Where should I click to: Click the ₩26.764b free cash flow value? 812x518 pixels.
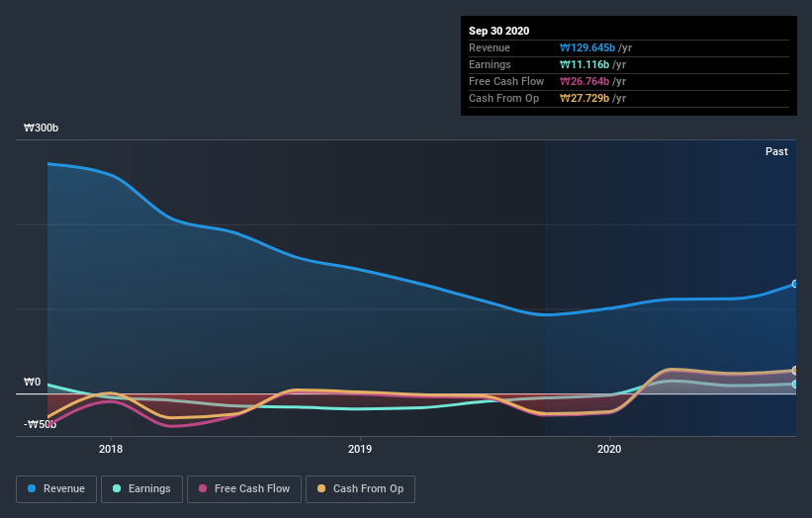[x=585, y=82]
